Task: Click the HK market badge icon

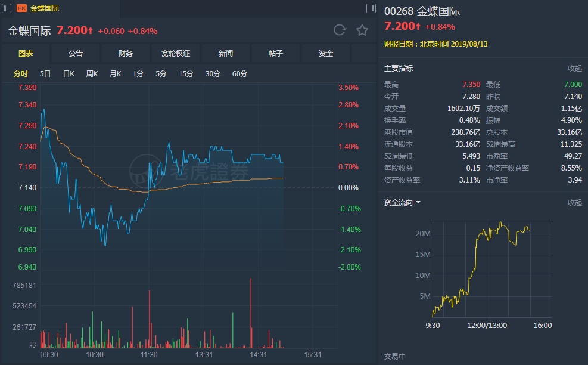Action: (x=22, y=8)
